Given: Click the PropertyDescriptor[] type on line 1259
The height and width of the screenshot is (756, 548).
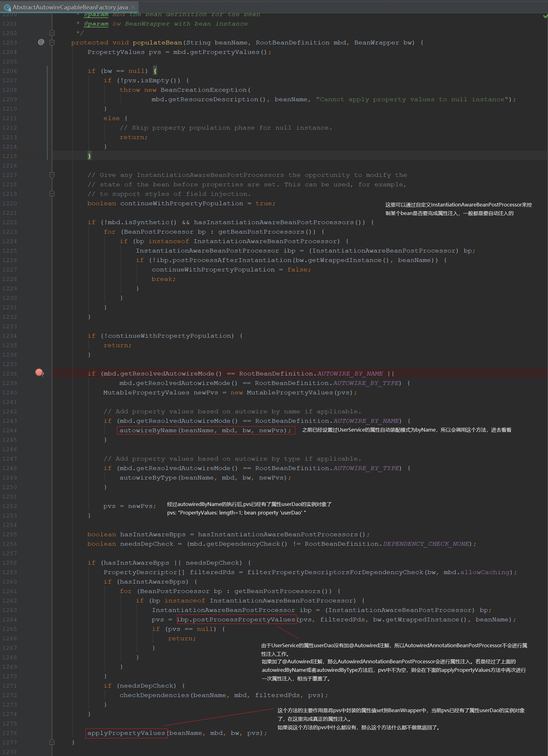Looking at the screenshot, I should coord(144,572).
